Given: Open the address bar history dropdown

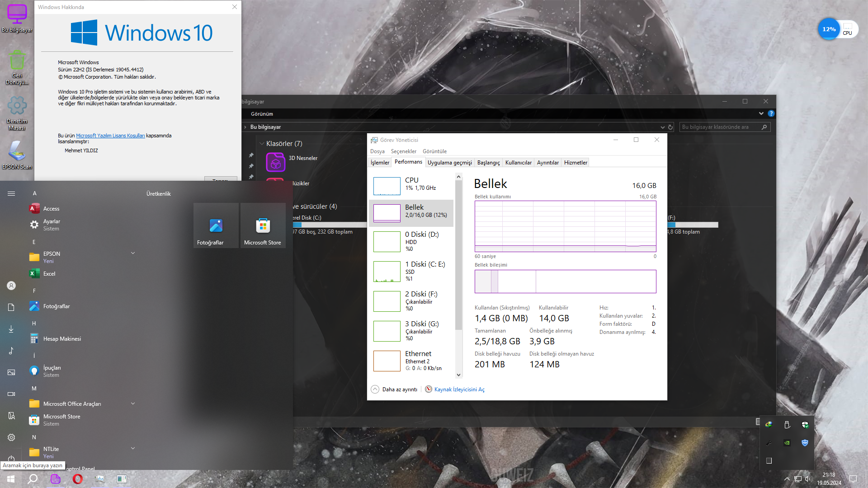Looking at the screenshot, I should [662, 127].
